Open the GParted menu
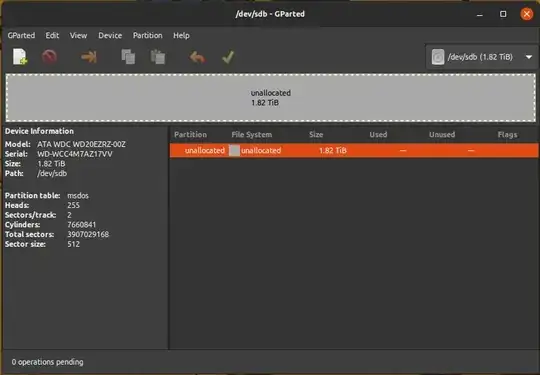This screenshot has height=375, width=540. pos(21,35)
